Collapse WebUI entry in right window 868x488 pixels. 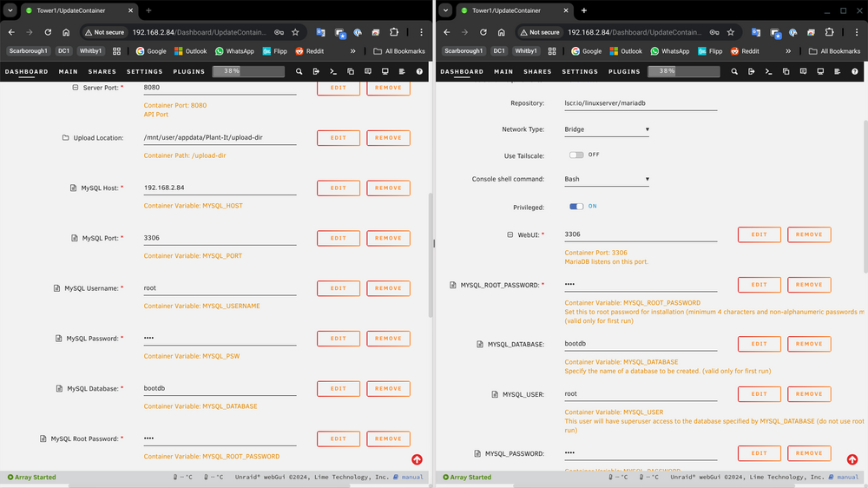(x=510, y=234)
